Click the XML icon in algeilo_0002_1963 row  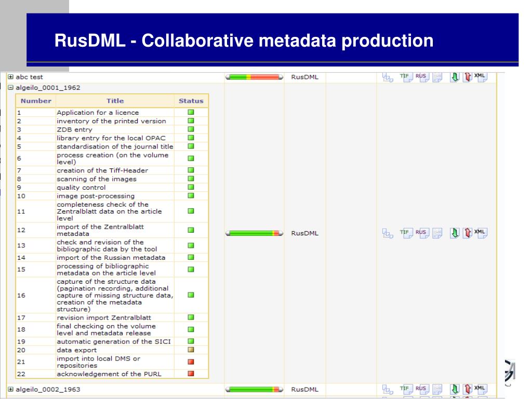pos(481,389)
